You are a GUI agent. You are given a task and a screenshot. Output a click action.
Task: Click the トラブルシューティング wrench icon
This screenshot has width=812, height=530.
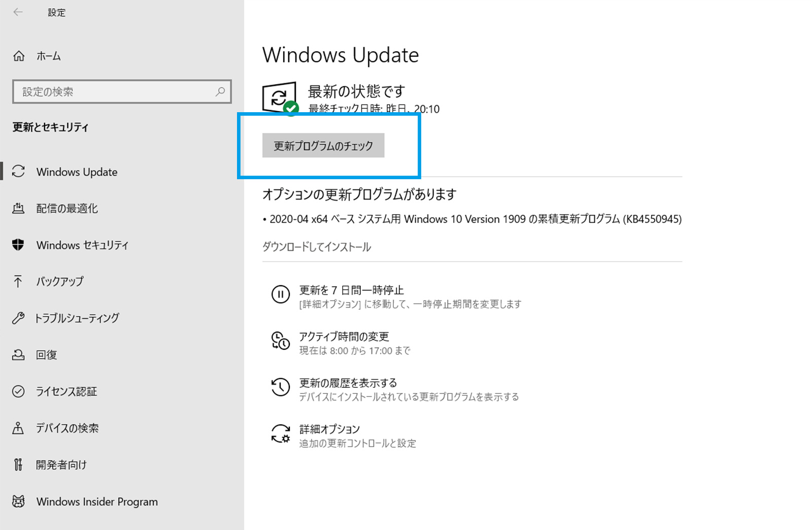tap(18, 318)
